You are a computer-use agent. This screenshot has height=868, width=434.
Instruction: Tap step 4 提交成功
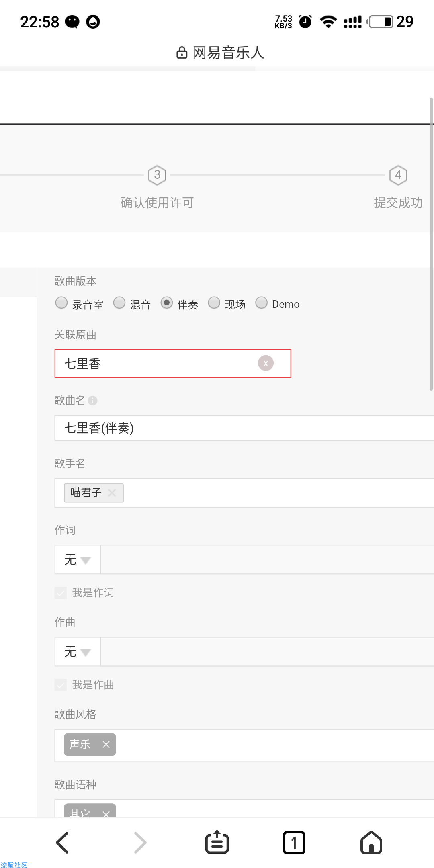click(398, 187)
